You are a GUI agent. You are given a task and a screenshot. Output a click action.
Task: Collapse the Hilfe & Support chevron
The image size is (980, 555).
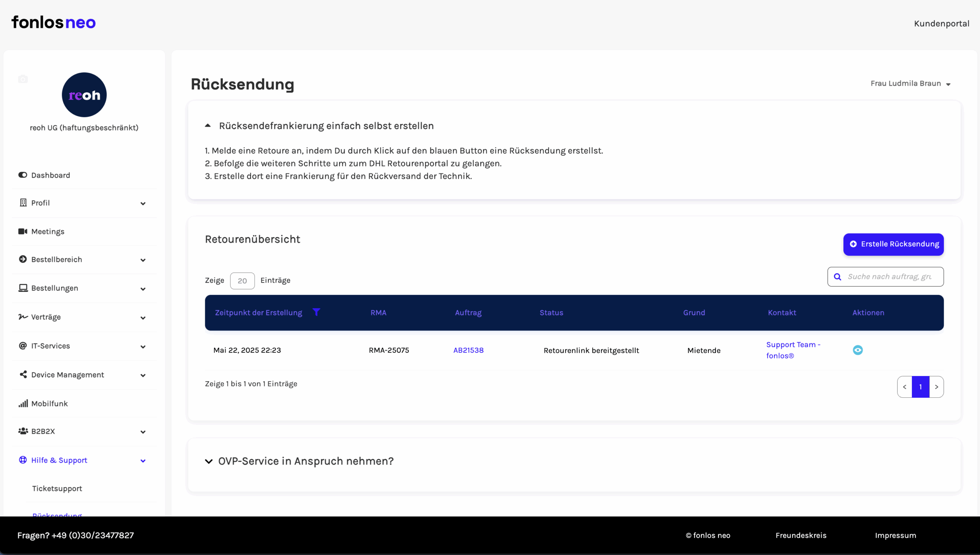[143, 461]
